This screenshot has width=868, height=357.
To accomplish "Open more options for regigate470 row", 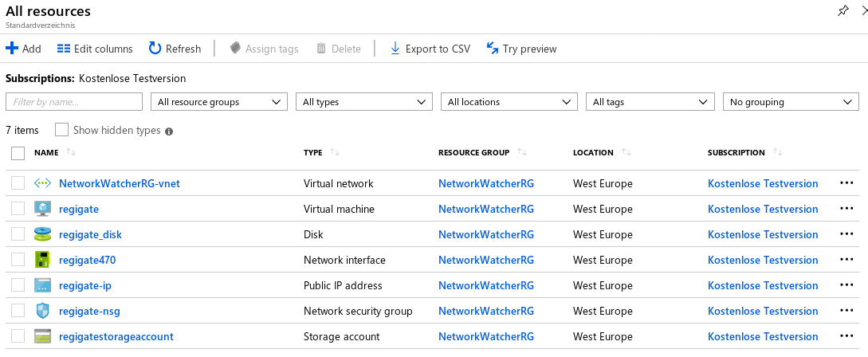I will click(x=846, y=260).
